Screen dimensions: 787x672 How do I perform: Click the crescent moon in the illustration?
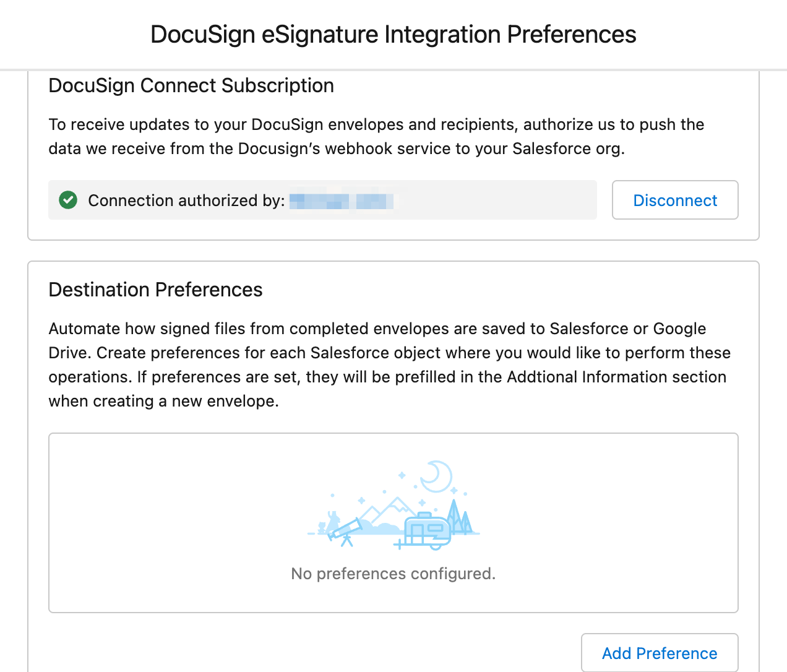[x=437, y=476]
